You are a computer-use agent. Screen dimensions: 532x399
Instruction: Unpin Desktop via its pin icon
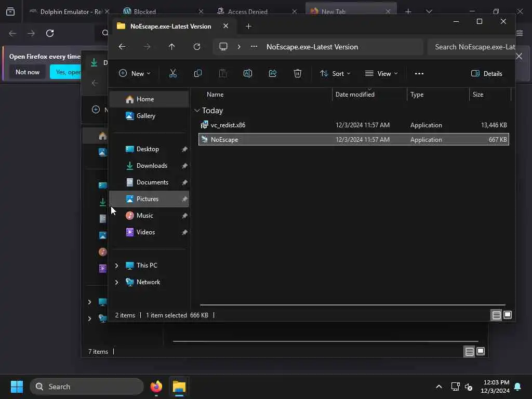coord(184,149)
